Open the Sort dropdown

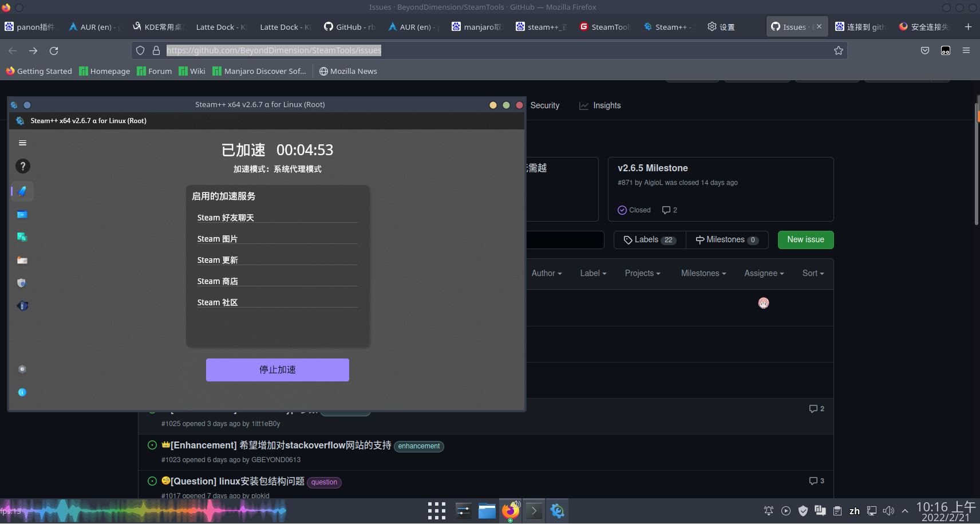click(x=813, y=274)
